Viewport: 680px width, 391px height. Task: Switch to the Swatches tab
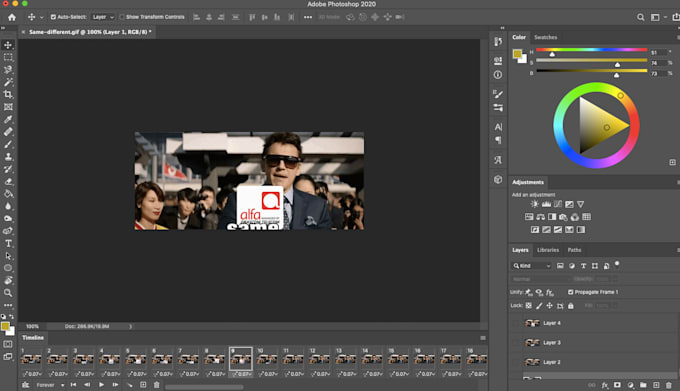(x=546, y=37)
